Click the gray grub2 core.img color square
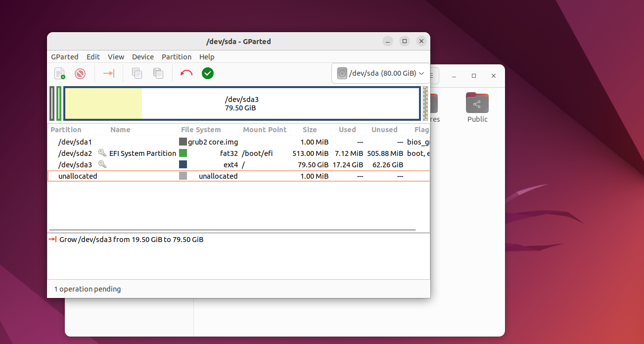Screen dimensions: 644x344 [183, 142]
